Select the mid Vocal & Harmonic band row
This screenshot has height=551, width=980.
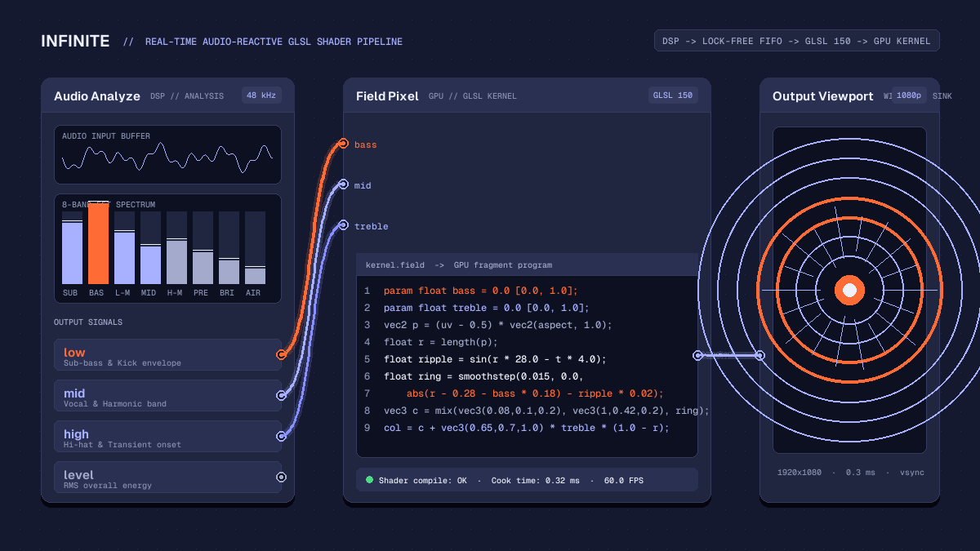(167, 396)
